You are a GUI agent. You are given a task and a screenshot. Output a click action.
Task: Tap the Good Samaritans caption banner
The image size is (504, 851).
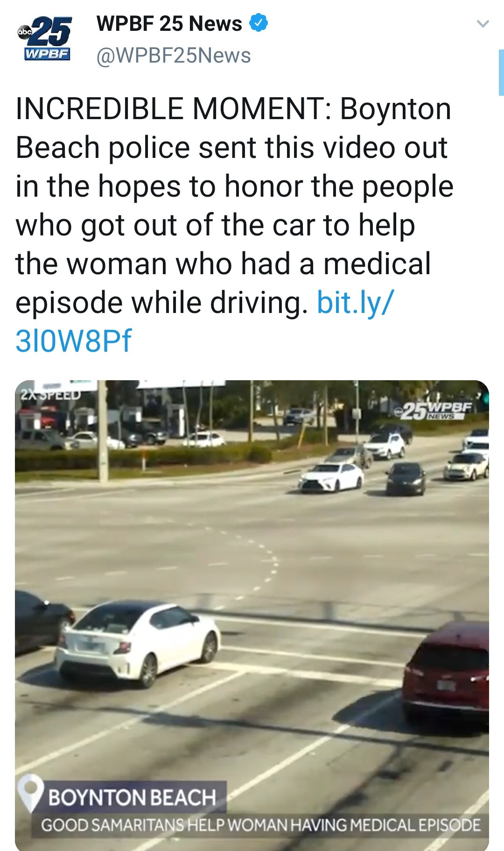[260, 825]
